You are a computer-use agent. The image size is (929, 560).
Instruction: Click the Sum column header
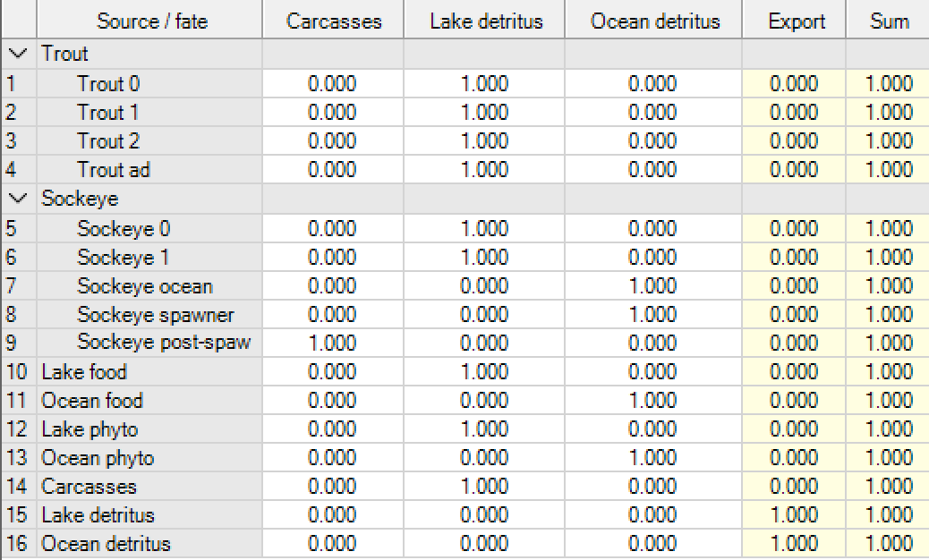888,21
